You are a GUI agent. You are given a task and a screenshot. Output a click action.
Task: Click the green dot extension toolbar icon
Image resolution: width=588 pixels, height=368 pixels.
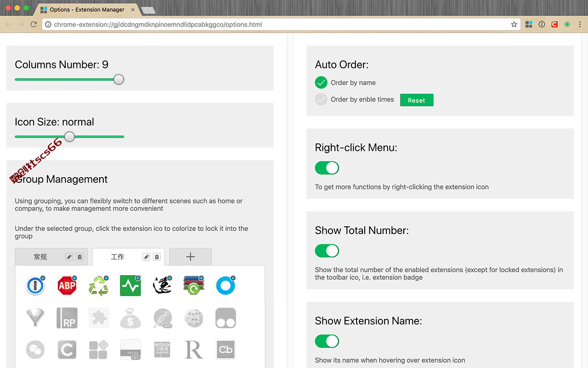(567, 24)
